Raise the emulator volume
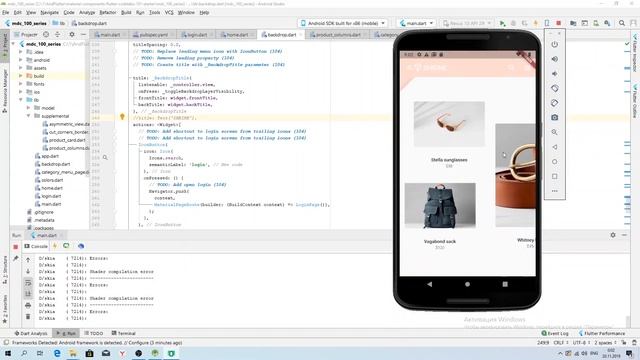This screenshot has width=640, height=360. 554,59
